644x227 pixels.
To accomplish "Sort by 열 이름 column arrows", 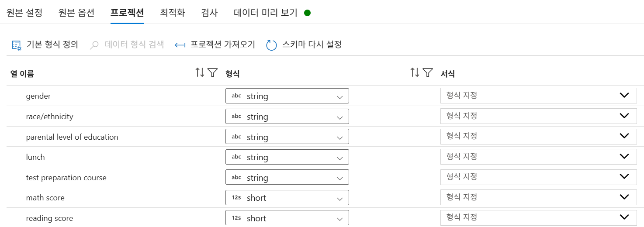I will tap(200, 73).
